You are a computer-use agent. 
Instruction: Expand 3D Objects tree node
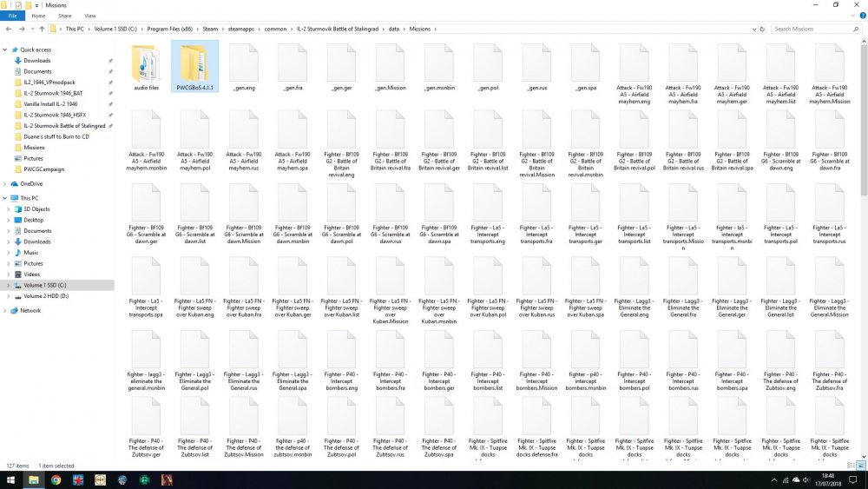[9, 209]
